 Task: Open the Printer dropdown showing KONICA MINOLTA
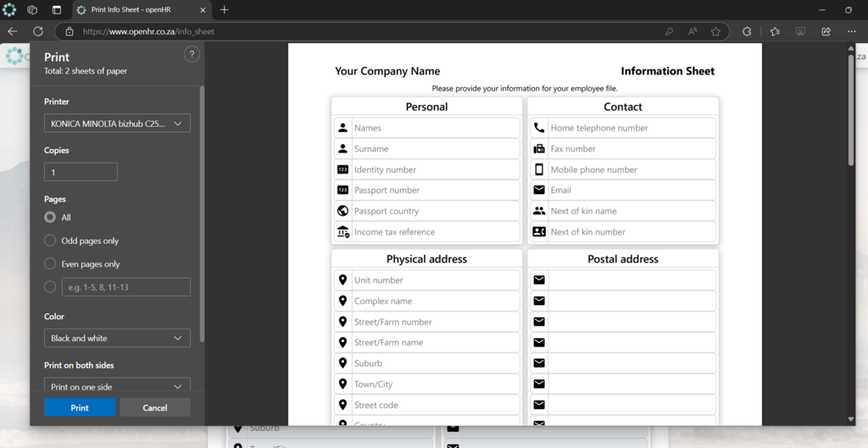point(117,124)
